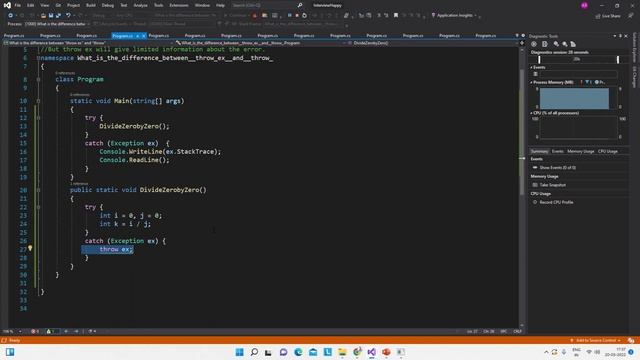Click Diagnostic Tools zoom out icon

[564, 44]
